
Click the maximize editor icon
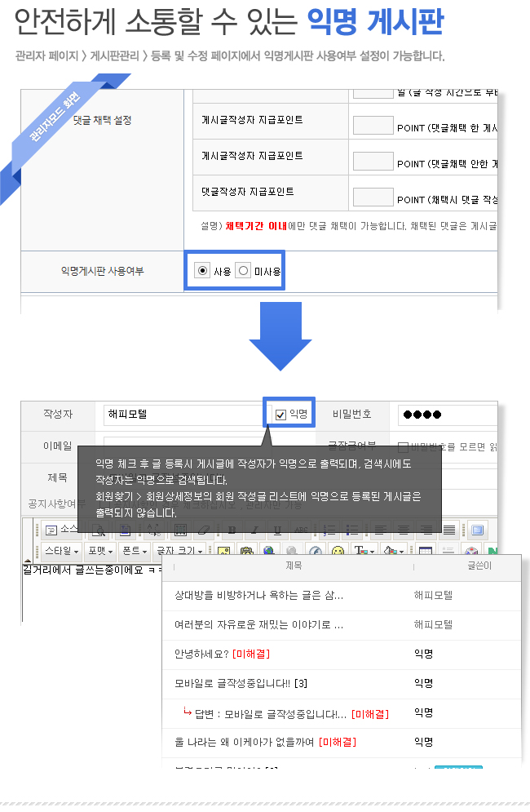point(477,530)
